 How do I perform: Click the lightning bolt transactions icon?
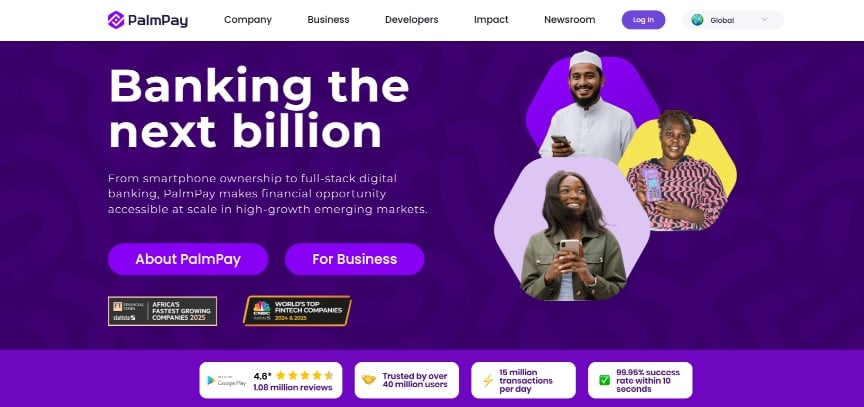488,381
